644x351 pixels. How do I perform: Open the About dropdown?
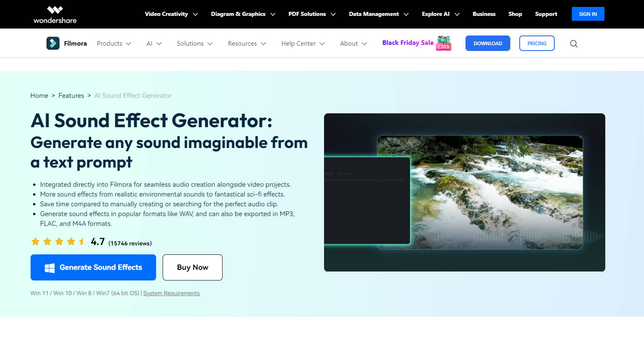(353, 44)
